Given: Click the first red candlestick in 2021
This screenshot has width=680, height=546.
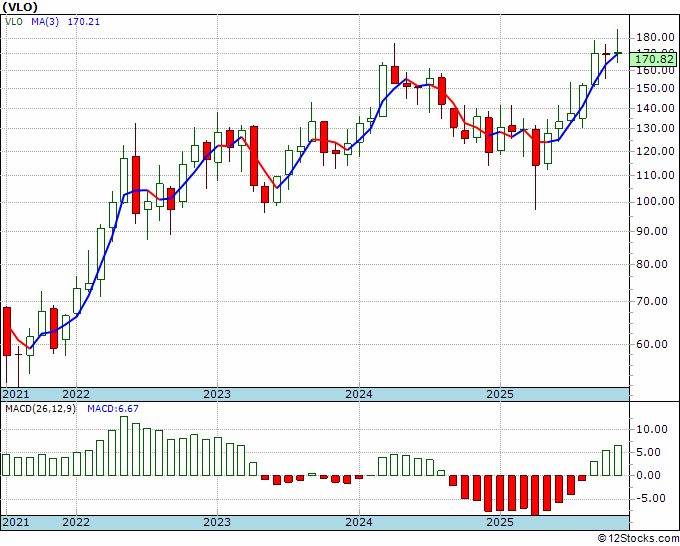Looking at the screenshot, I should (x=7, y=331).
